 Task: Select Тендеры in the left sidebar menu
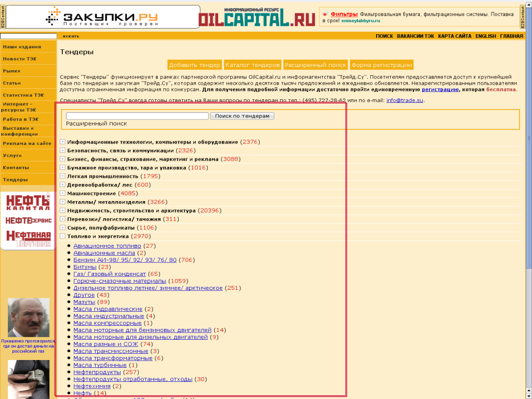(x=16, y=180)
